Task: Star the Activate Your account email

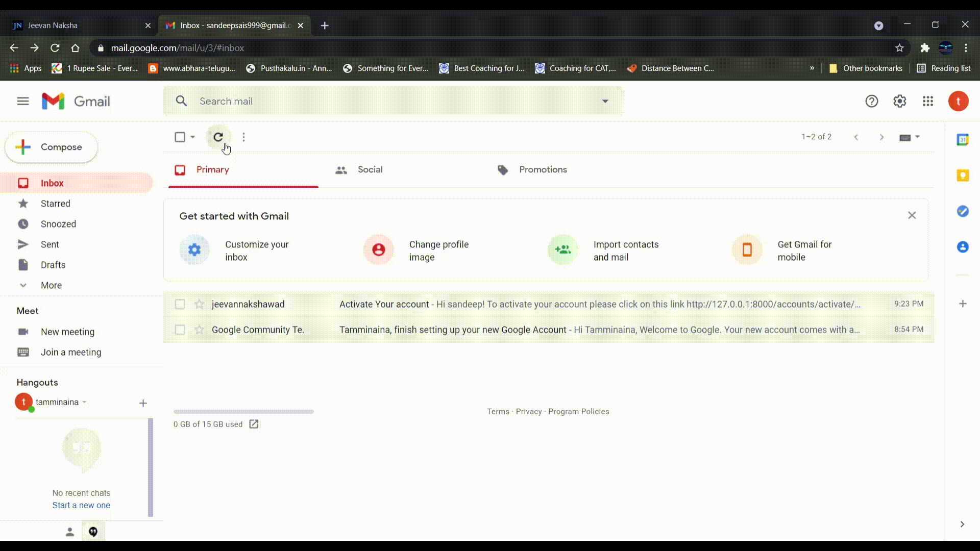Action: coord(199,304)
